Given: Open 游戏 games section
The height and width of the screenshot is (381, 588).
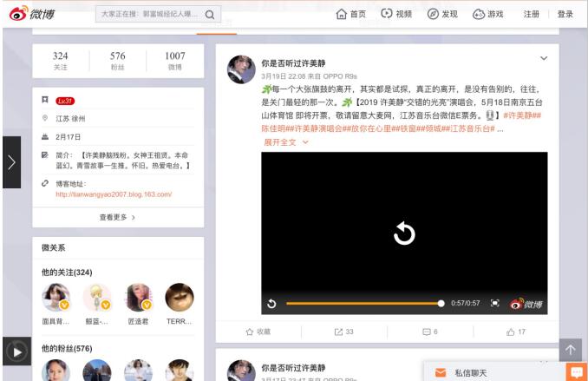Looking at the screenshot, I should pyautogui.click(x=488, y=14).
